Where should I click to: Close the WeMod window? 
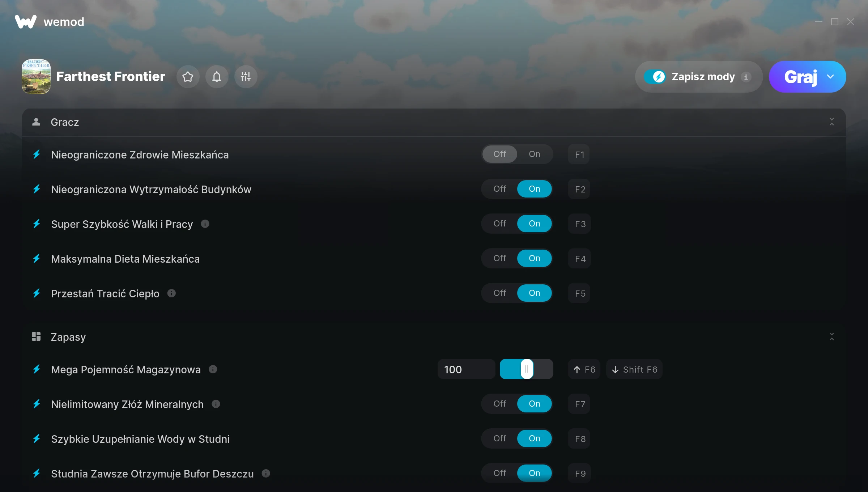(851, 22)
